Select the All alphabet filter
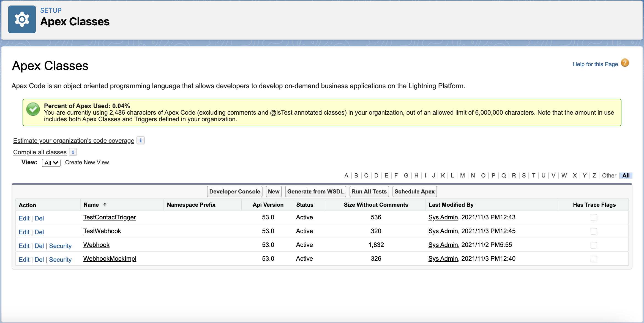The image size is (644, 323). coord(626,176)
